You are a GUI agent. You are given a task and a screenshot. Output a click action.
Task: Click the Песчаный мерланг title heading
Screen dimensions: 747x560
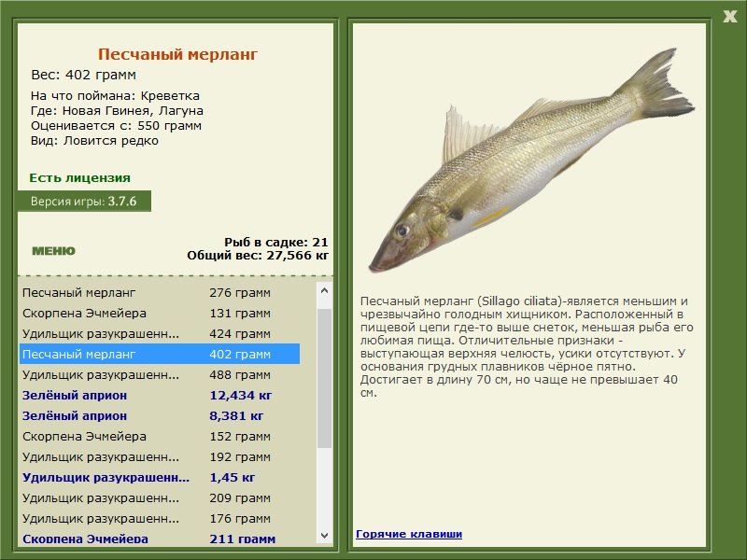point(177,54)
